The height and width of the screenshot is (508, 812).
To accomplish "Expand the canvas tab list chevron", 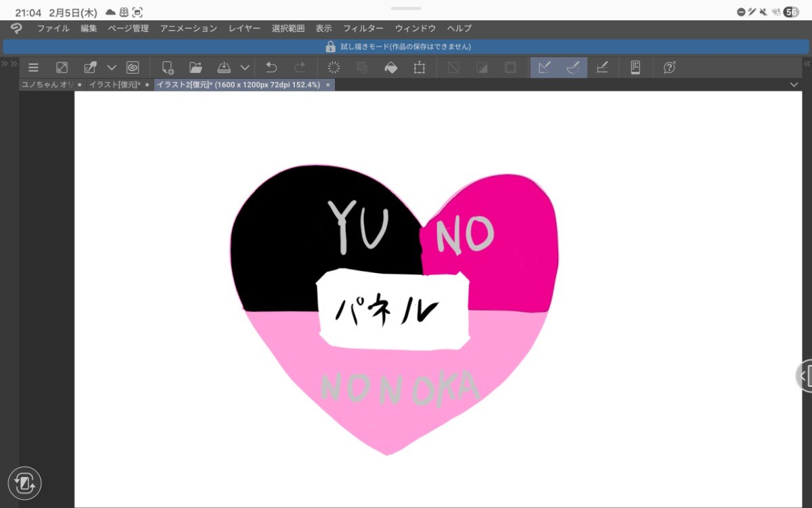I will [794, 85].
